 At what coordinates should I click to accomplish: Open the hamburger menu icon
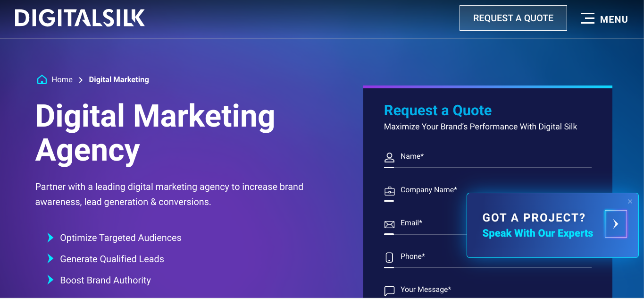pos(587,18)
